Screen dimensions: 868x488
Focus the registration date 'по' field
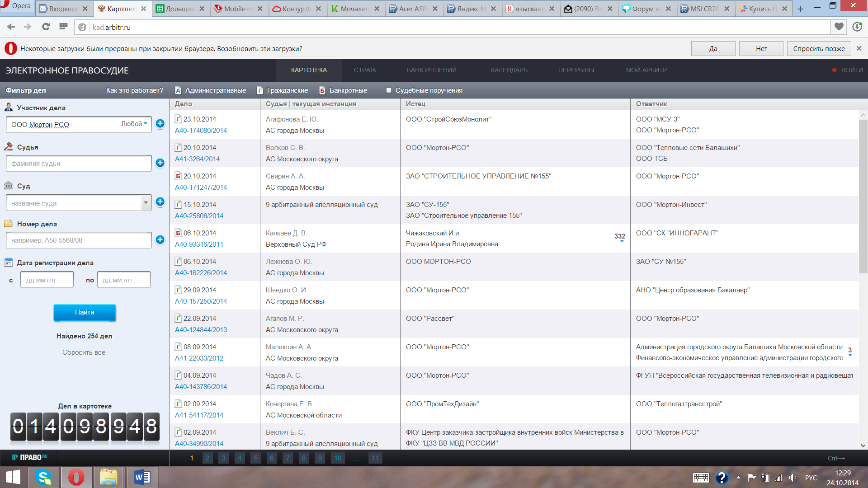coord(123,280)
